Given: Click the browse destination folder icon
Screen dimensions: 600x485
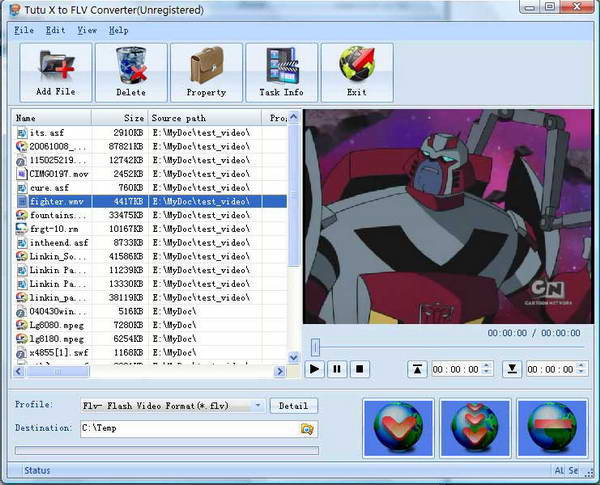Looking at the screenshot, I should tap(307, 429).
